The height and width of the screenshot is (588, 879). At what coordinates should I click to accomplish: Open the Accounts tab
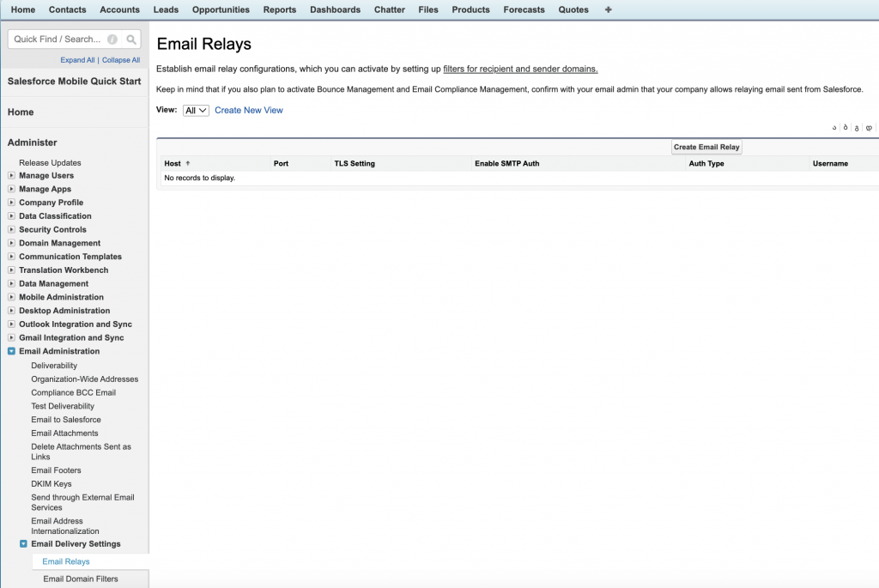click(119, 9)
